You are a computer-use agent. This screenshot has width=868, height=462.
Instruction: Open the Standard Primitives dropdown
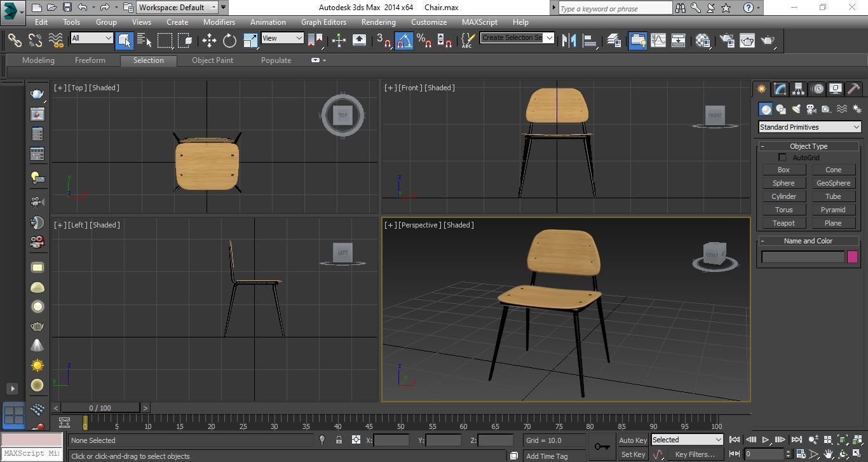pos(808,126)
